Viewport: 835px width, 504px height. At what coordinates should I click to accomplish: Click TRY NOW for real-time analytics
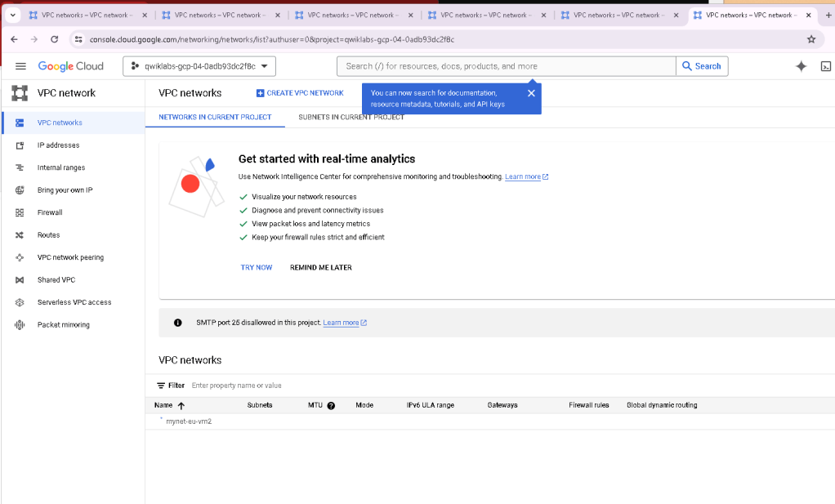pyautogui.click(x=257, y=268)
